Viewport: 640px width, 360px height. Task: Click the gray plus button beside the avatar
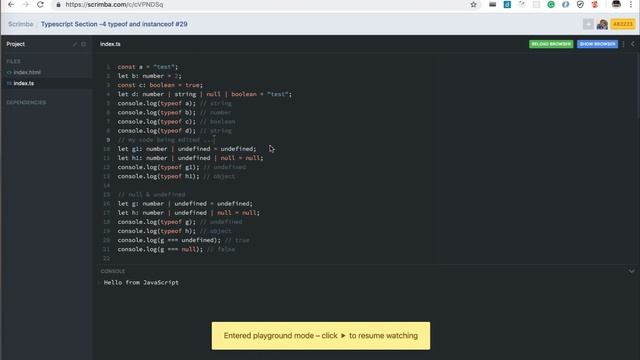coord(588,24)
